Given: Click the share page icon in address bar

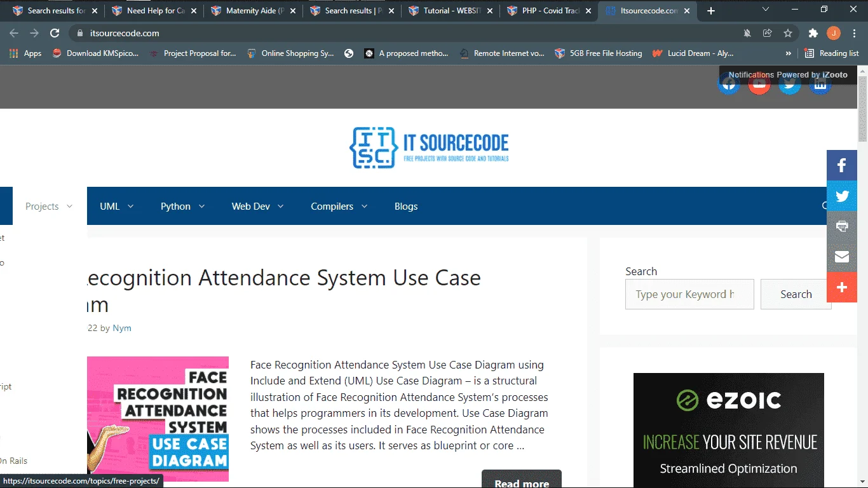Looking at the screenshot, I should tap(768, 33).
